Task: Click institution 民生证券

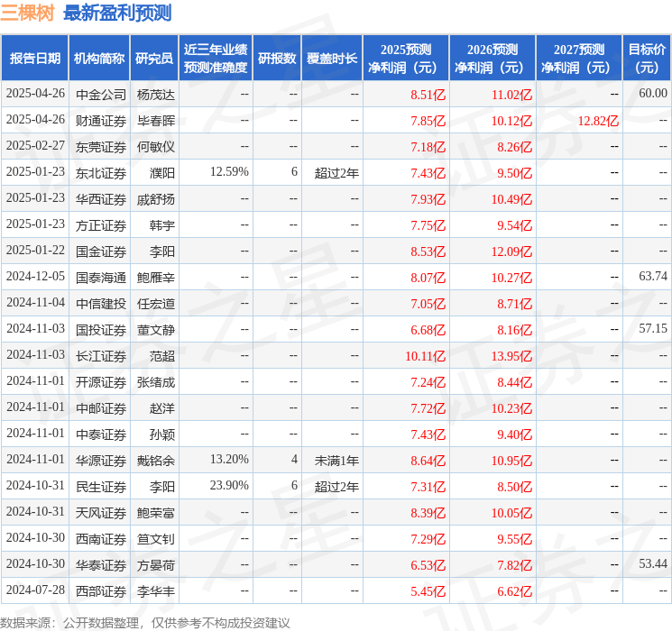Action: click(x=101, y=487)
